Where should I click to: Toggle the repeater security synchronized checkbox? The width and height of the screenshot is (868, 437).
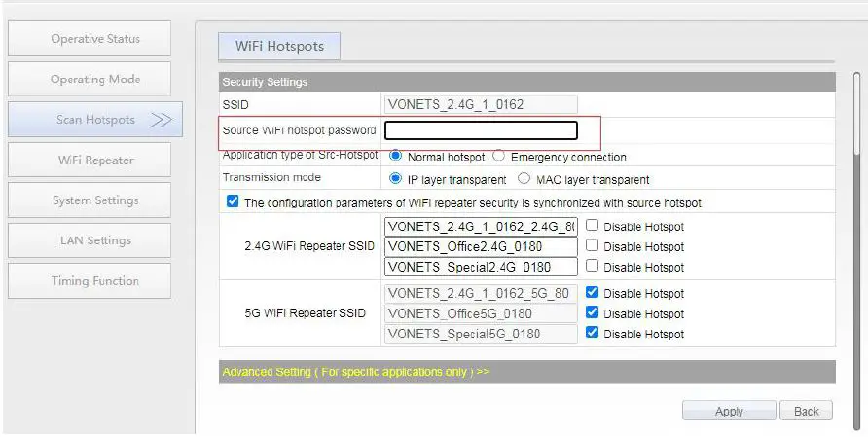point(233,201)
